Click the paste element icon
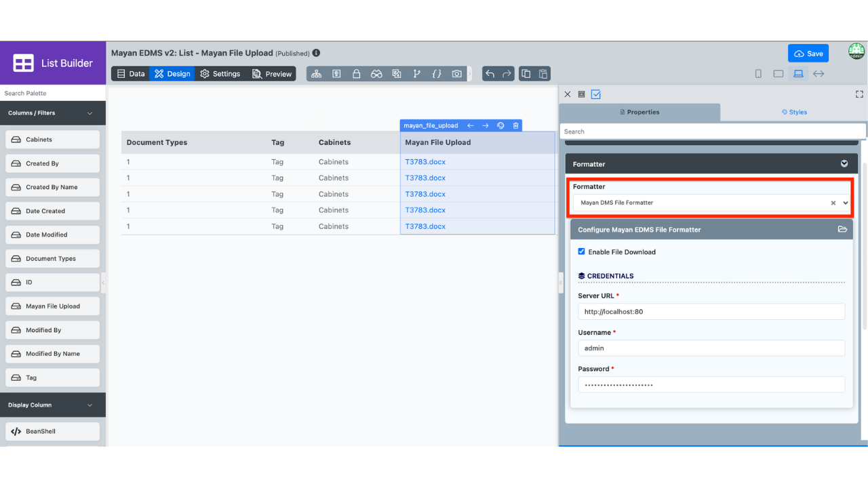 click(542, 74)
